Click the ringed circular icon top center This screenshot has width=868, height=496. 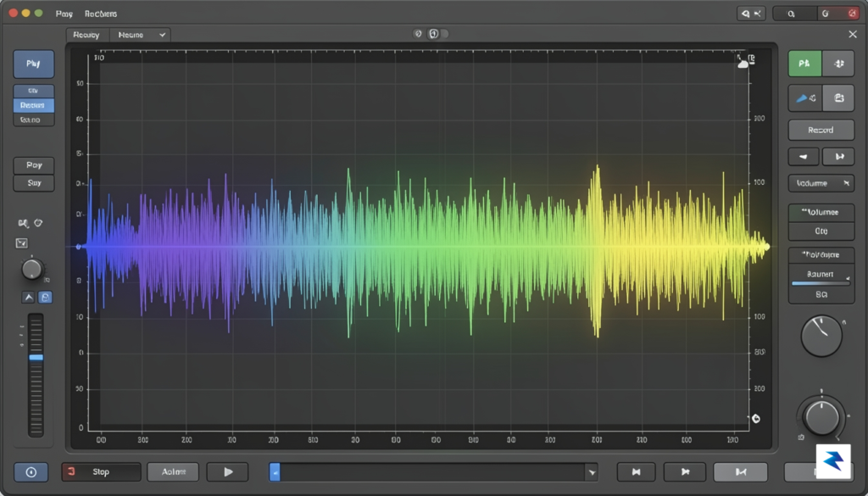click(434, 34)
